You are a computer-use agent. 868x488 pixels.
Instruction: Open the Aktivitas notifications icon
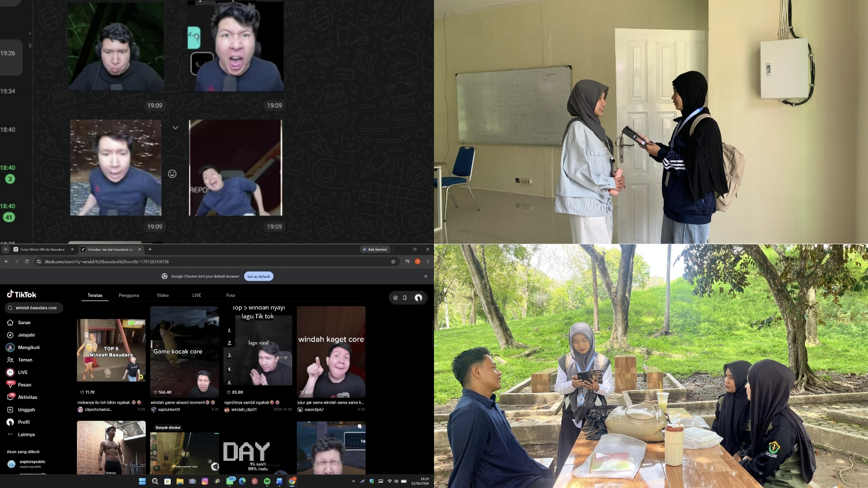[x=10, y=397]
